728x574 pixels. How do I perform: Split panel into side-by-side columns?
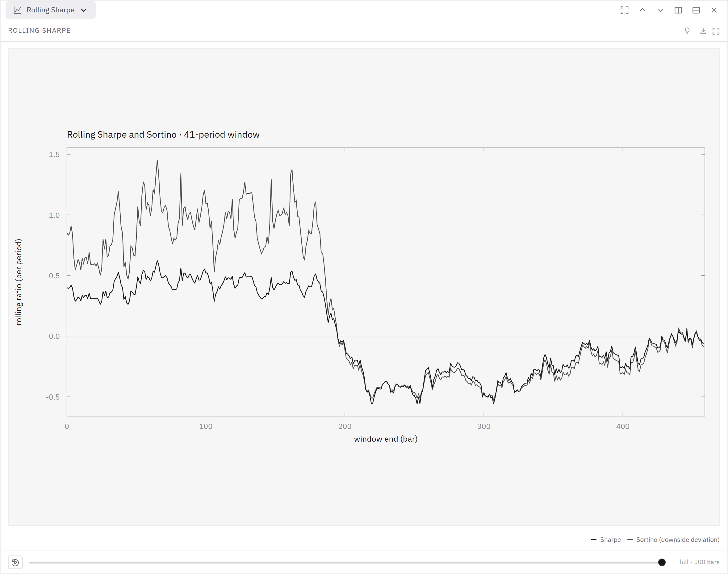678,10
